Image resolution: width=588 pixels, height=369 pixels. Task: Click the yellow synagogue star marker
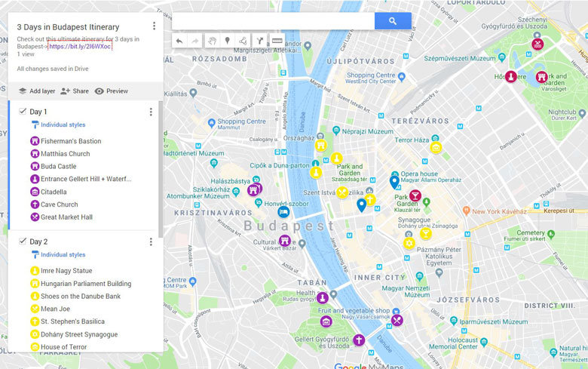tap(409, 243)
